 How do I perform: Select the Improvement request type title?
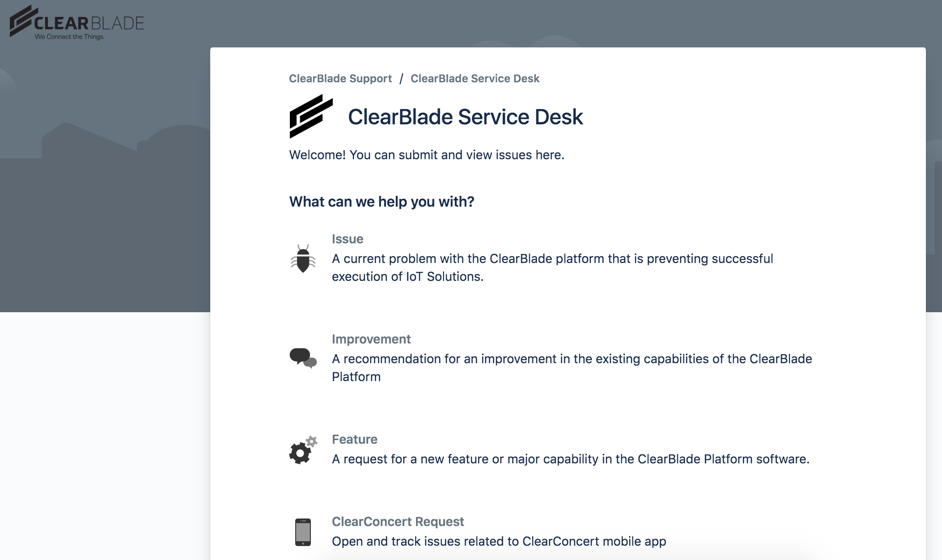371,339
